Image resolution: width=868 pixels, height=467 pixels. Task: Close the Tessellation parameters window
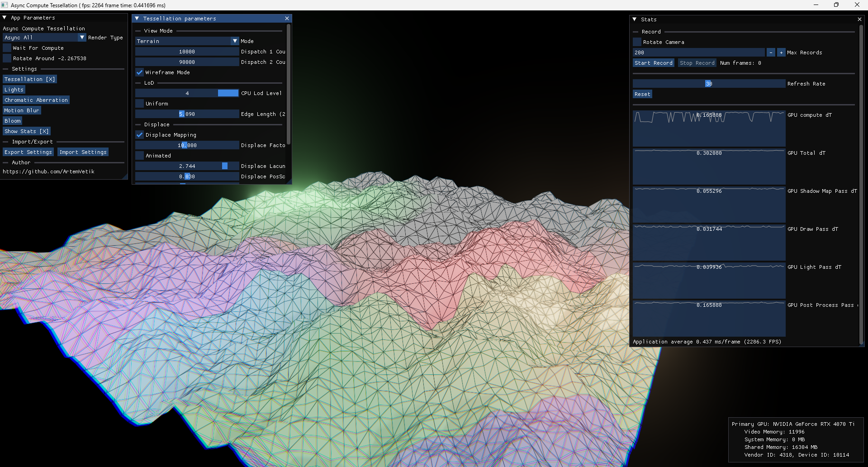pos(287,19)
